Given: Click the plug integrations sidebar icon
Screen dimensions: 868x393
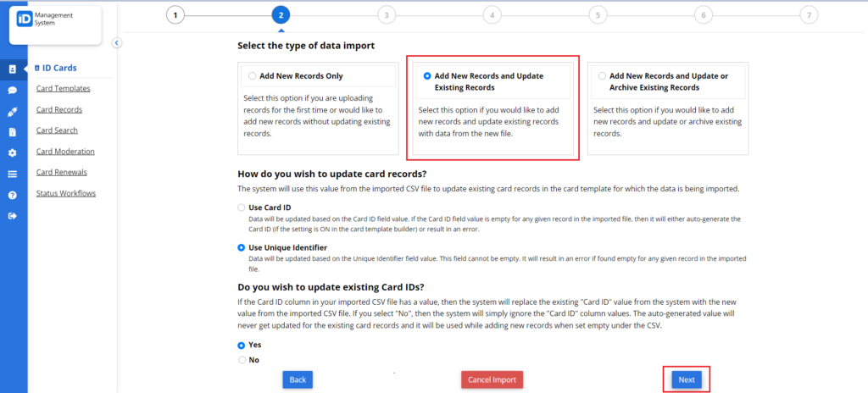Looking at the screenshot, I should (13, 111).
